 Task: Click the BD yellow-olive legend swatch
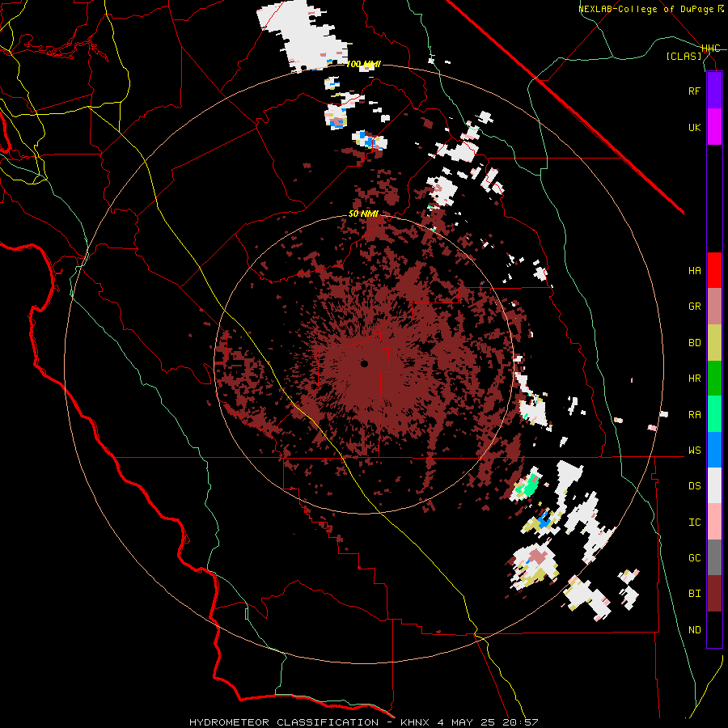coord(714,343)
